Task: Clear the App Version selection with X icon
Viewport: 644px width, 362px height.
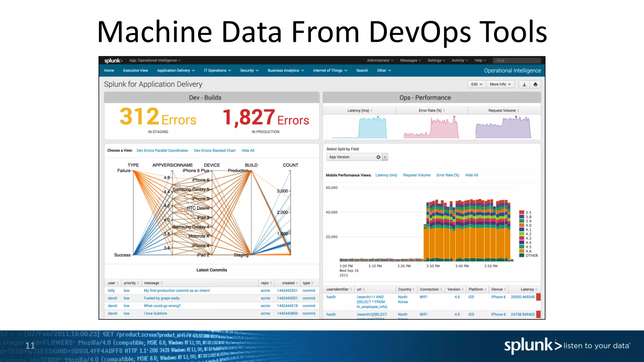Action: click(x=378, y=157)
